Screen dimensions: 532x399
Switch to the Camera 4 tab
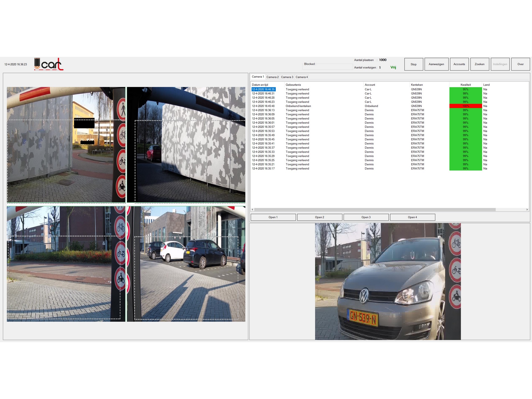301,77
